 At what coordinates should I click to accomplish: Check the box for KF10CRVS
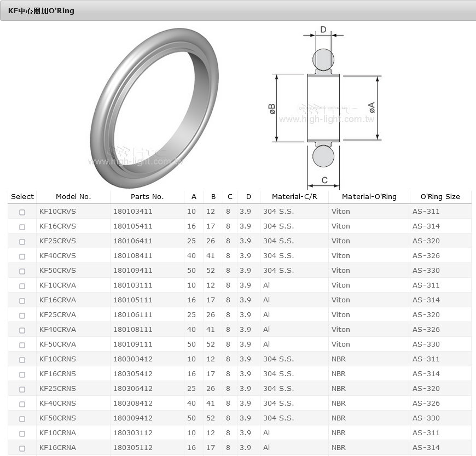[x=22, y=212]
